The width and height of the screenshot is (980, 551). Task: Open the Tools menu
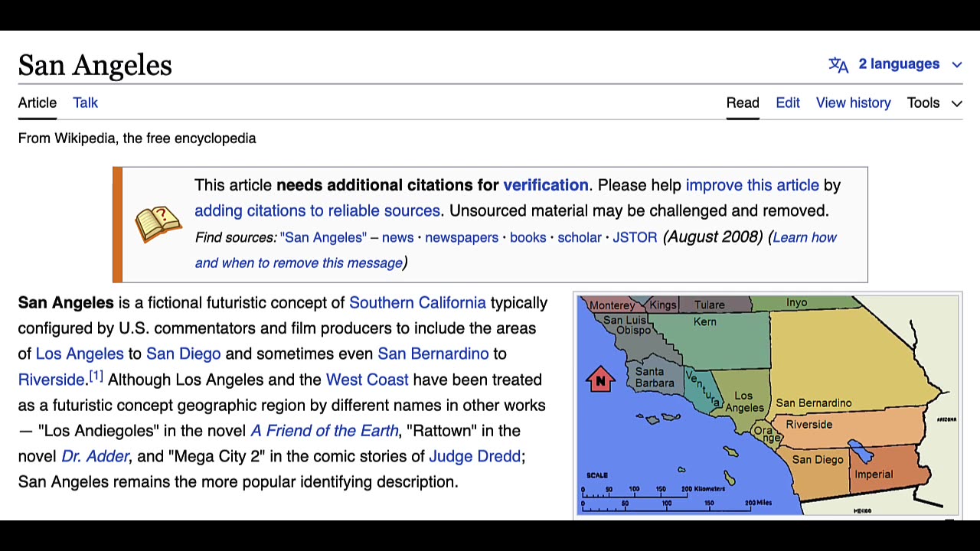[x=934, y=103]
